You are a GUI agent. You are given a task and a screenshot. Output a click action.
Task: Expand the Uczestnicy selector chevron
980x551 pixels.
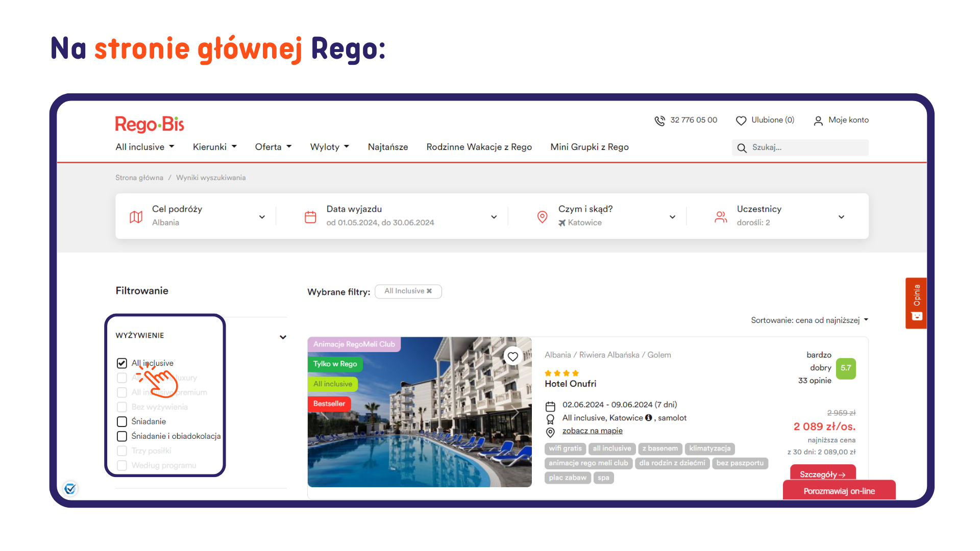click(841, 217)
